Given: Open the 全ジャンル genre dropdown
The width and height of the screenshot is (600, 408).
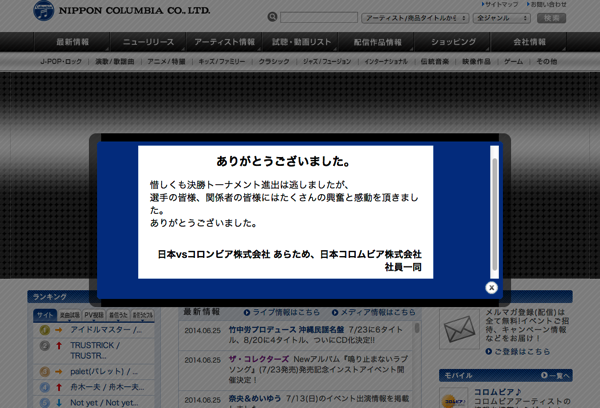Looking at the screenshot, I should point(501,18).
